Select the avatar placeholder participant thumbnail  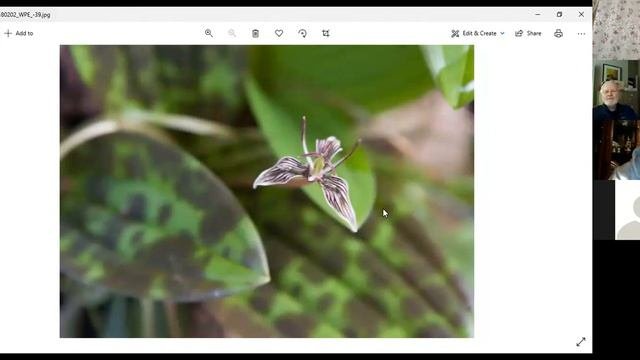click(x=627, y=210)
